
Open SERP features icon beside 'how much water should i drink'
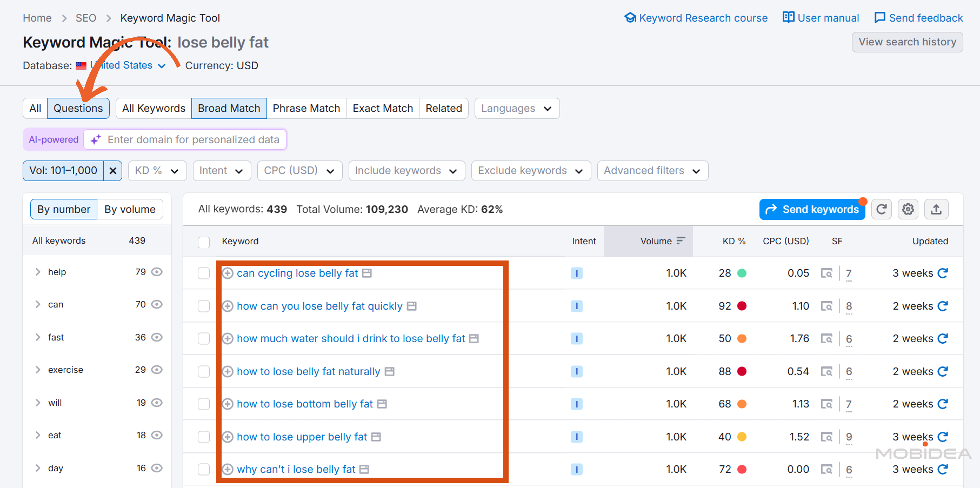pos(474,339)
